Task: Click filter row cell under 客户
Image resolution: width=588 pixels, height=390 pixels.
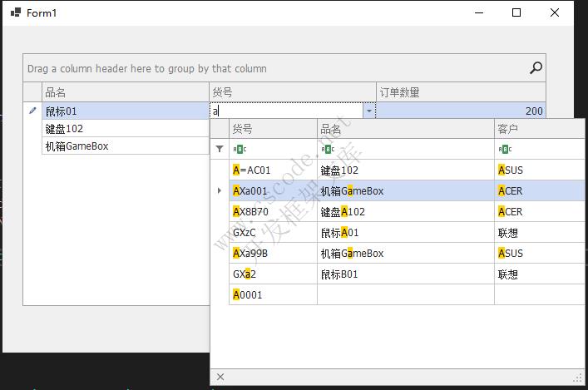Action: [540, 149]
